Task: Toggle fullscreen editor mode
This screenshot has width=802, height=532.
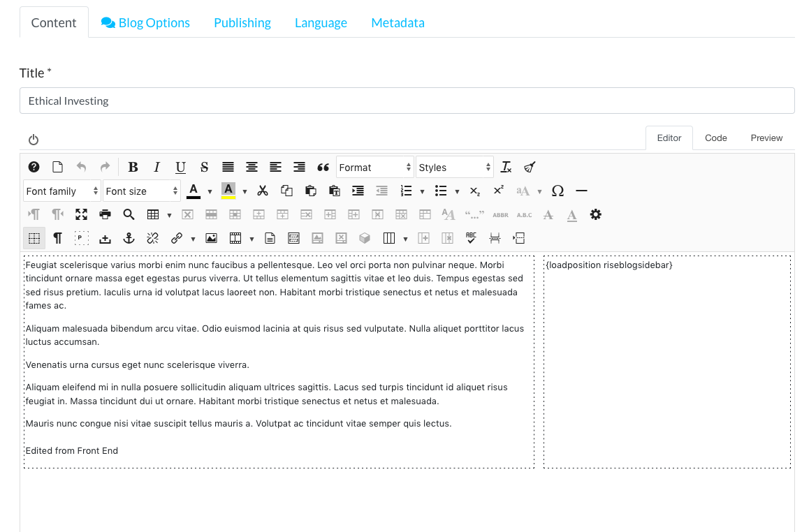Action: tap(81, 214)
